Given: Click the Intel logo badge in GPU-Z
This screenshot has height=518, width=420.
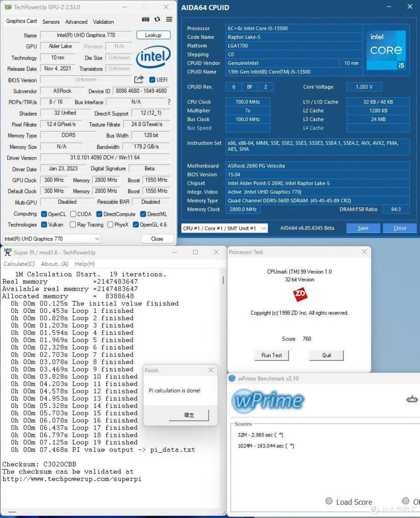Looking at the screenshot, I should coord(153,58).
